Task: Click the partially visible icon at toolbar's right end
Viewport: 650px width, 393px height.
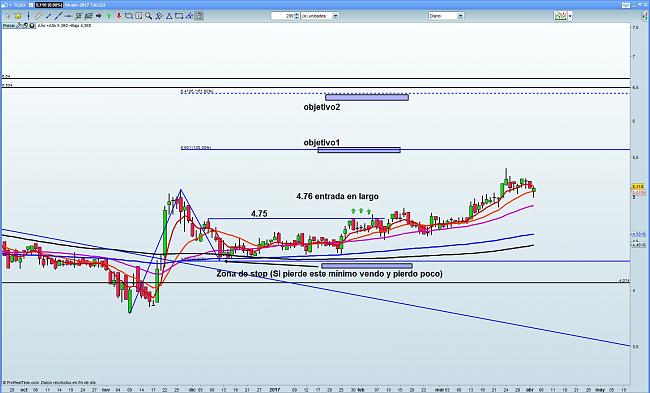Action: tap(645, 16)
